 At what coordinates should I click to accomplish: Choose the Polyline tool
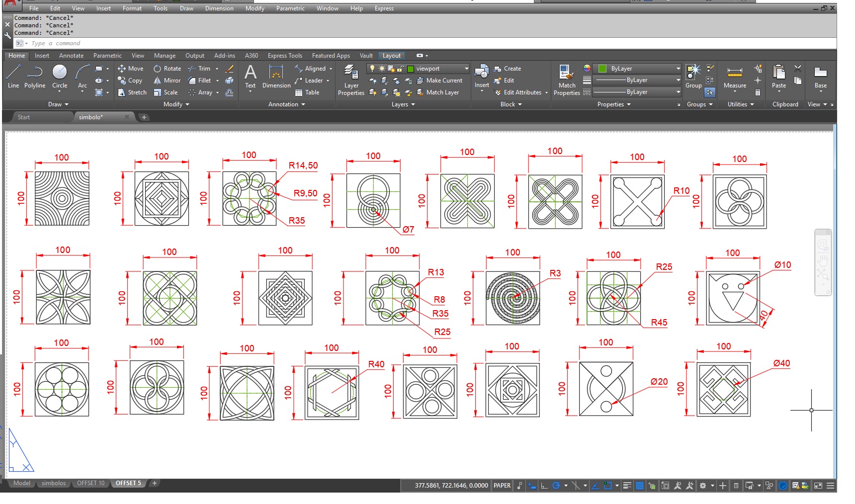35,76
